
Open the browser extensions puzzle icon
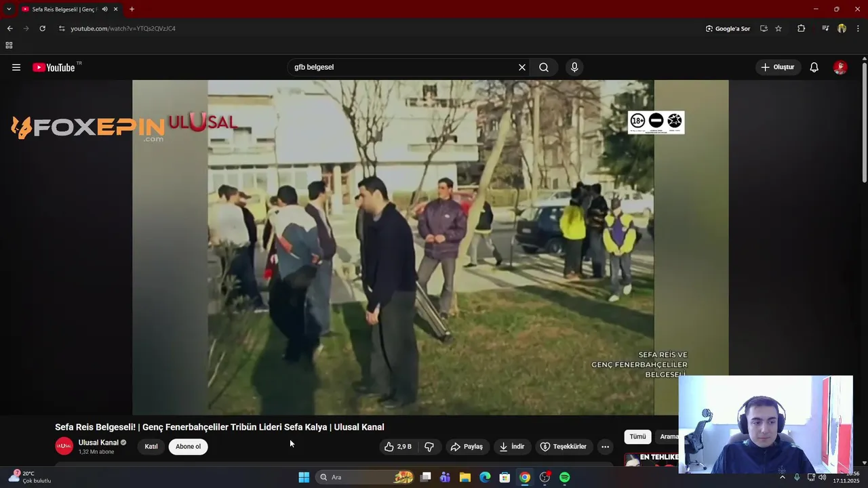801,28
